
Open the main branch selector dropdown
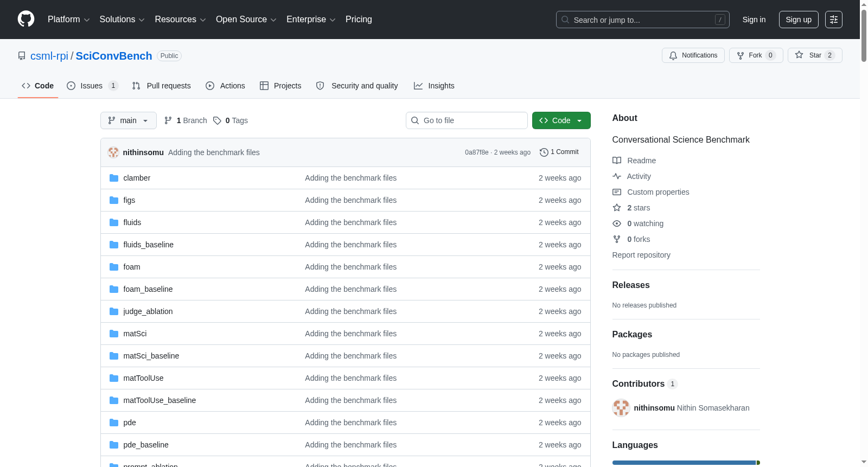pos(129,120)
